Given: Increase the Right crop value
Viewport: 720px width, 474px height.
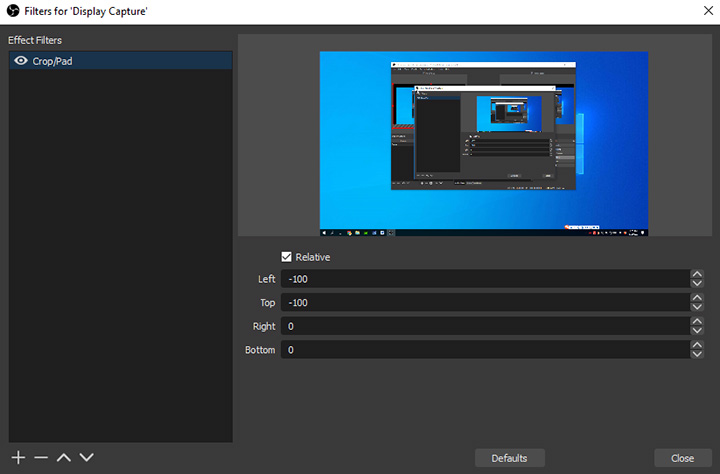Looking at the screenshot, I should pos(696,322).
